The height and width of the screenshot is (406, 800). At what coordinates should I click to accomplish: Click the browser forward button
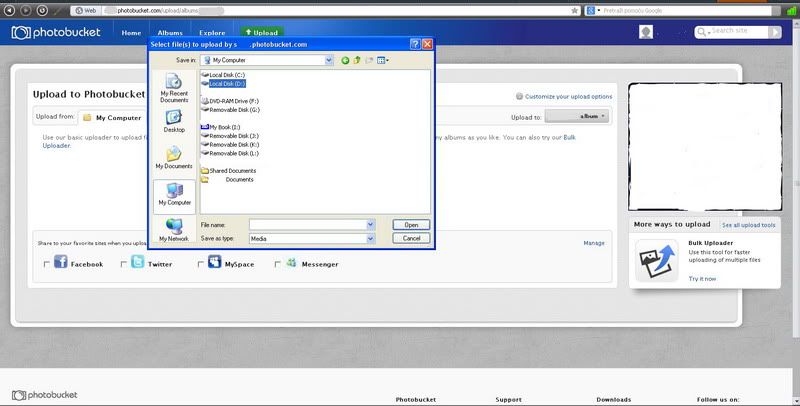click(x=26, y=10)
